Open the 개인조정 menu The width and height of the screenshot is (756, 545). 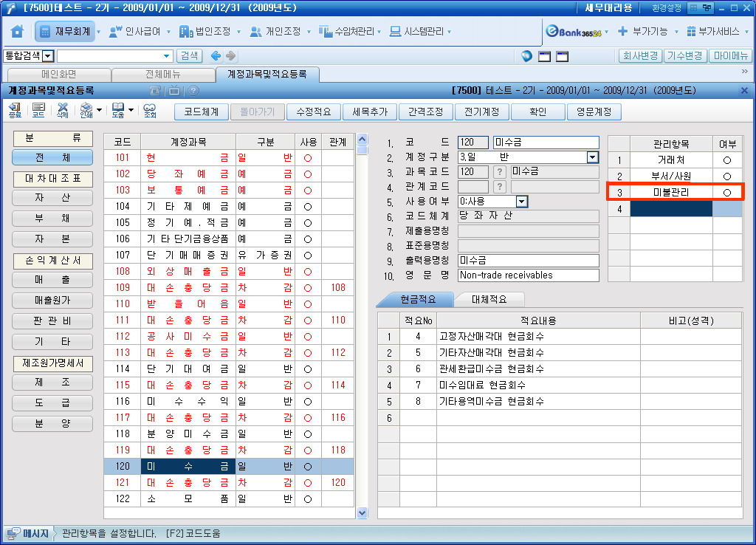click(x=276, y=31)
